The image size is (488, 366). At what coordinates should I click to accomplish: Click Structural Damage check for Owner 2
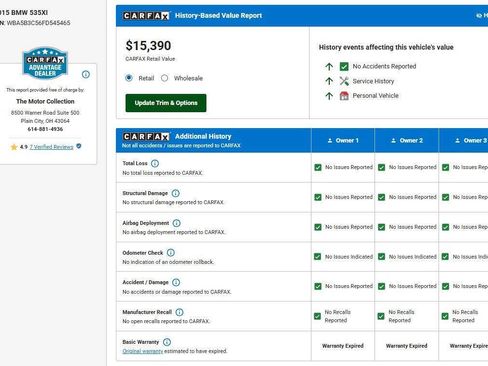click(382, 197)
